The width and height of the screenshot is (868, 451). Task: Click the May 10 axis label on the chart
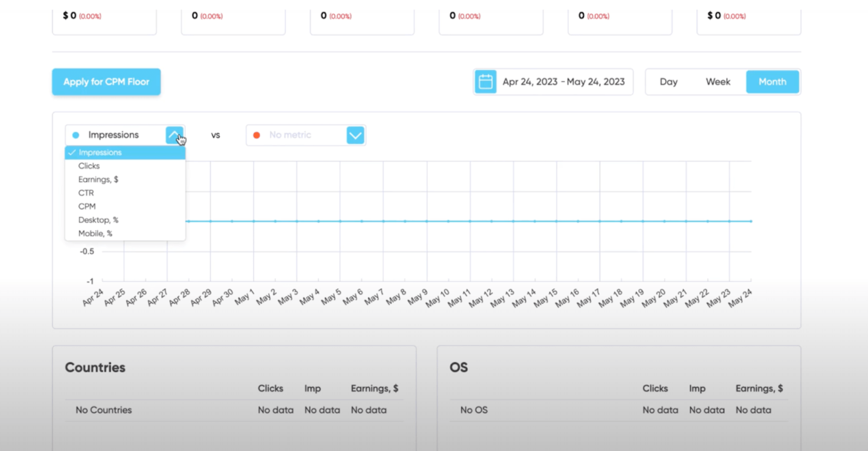437,298
